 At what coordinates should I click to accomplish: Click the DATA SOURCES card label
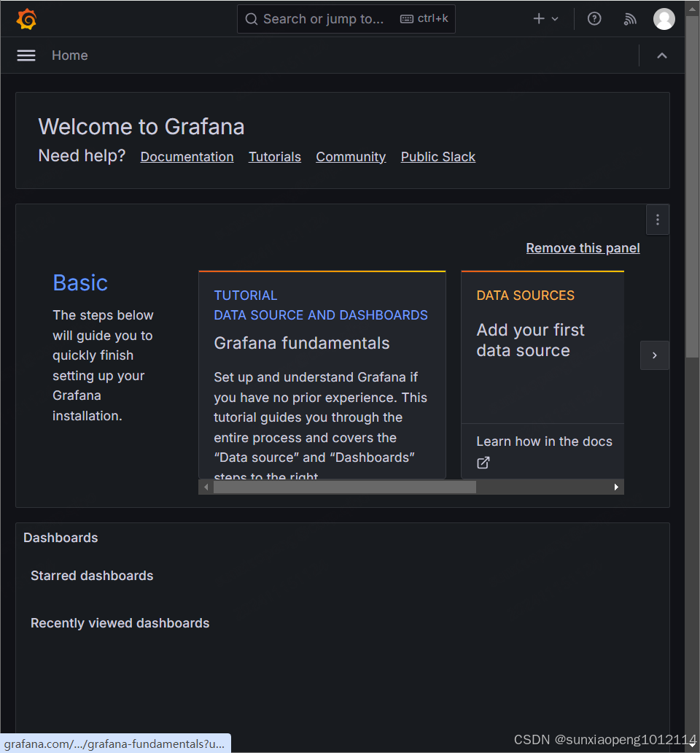pyautogui.click(x=525, y=296)
